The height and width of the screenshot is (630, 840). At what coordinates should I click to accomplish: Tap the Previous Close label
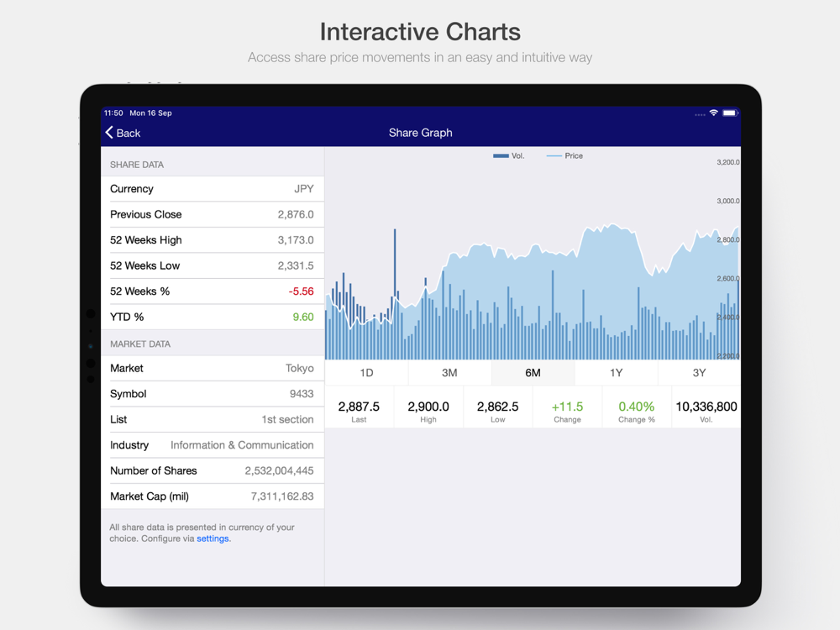(x=145, y=214)
